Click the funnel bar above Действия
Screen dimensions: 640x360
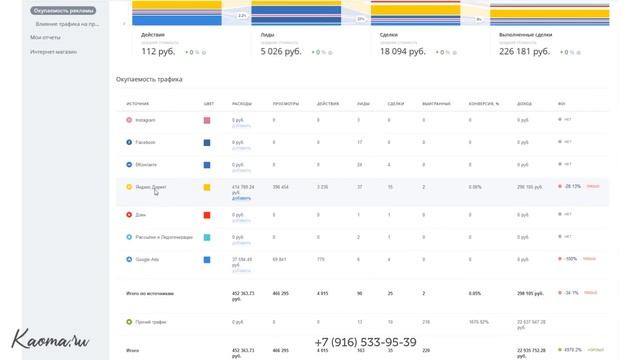coord(177,13)
